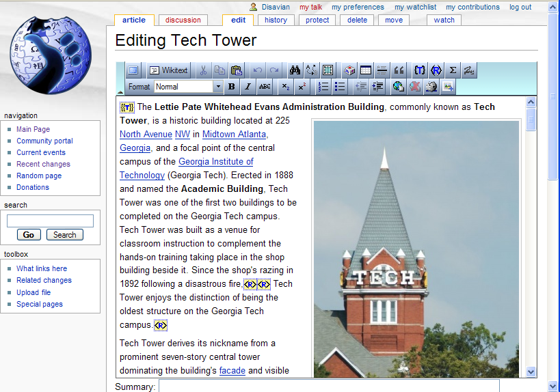
Task: Insert a reference with the (R) toolbar button
Action: coord(436,70)
